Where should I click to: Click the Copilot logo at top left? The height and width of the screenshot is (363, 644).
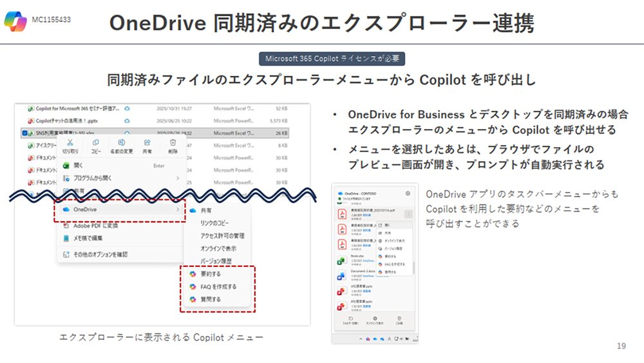[15, 20]
